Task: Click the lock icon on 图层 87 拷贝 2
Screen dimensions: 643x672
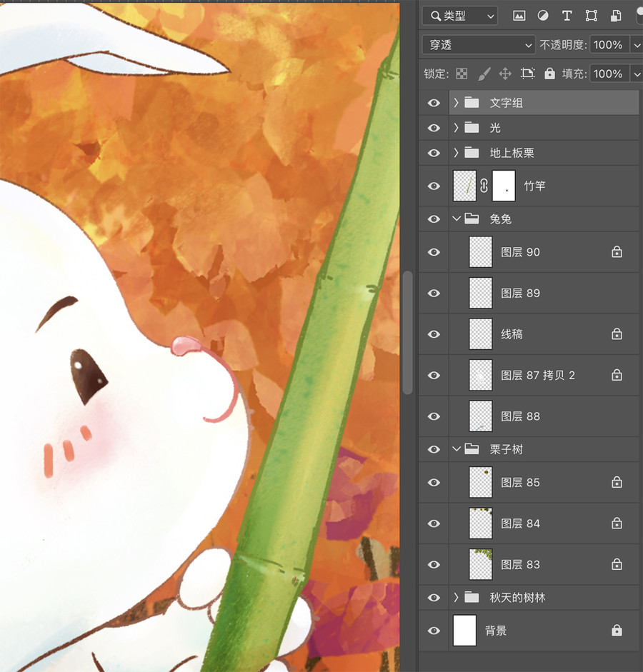Action: tap(617, 375)
